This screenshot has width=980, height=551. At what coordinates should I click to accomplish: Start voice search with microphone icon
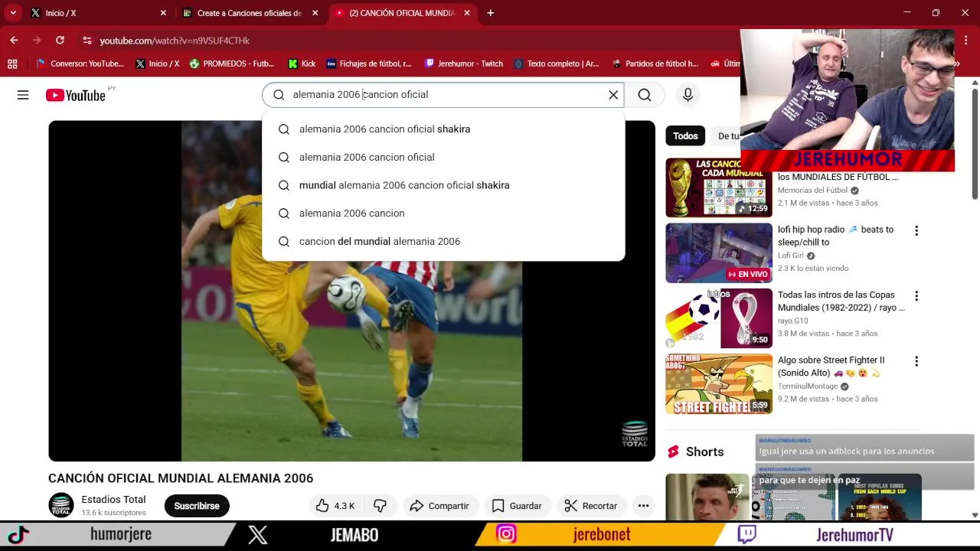point(688,95)
